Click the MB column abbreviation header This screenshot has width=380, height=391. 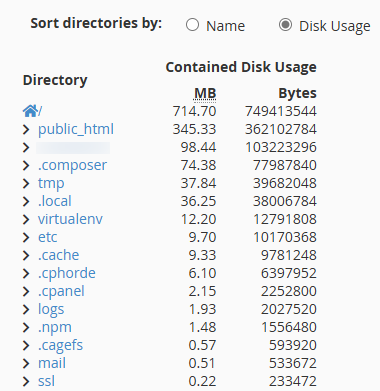click(205, 93)
